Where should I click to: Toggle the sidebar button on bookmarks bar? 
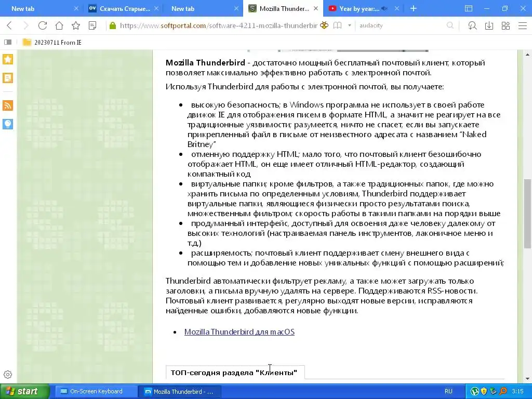tap(8, 42)
